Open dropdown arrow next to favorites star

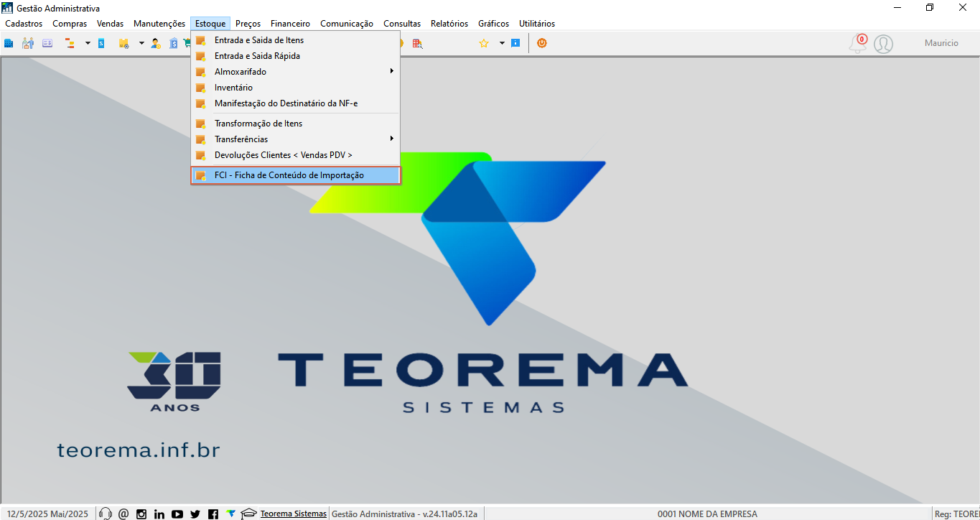click(502, 43)
